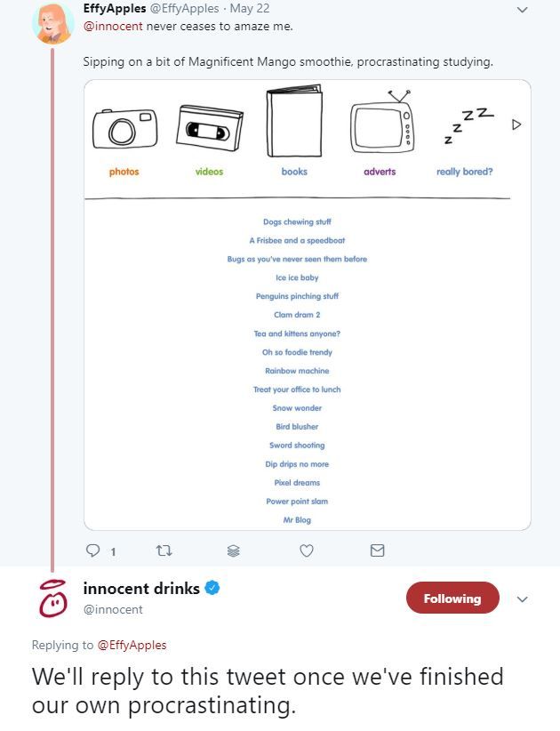Click the innocent drinks logo avatar
Screen dimensions: 560x731
(x=53, y=599)
